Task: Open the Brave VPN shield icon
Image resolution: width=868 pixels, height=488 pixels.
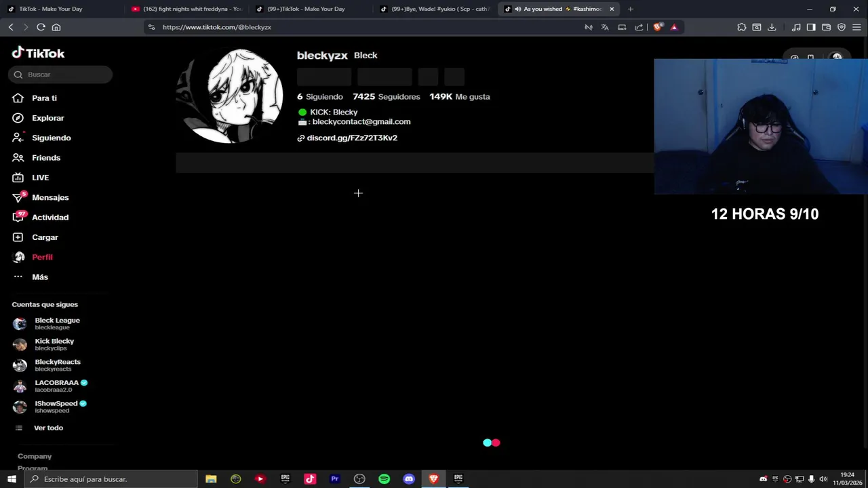Action: point(842,27)
